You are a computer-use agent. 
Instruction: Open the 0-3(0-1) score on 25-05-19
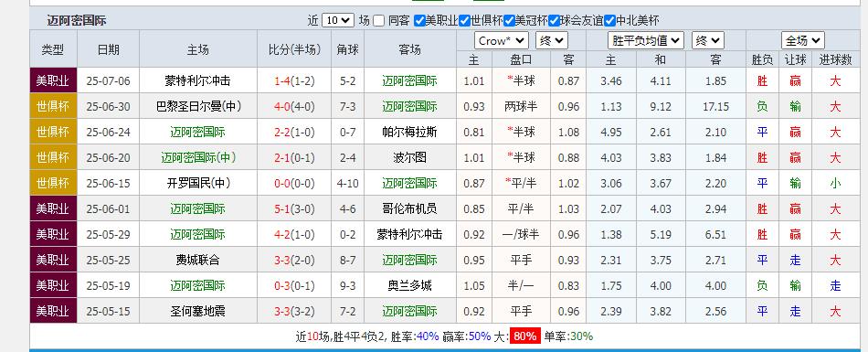point(294,285)
